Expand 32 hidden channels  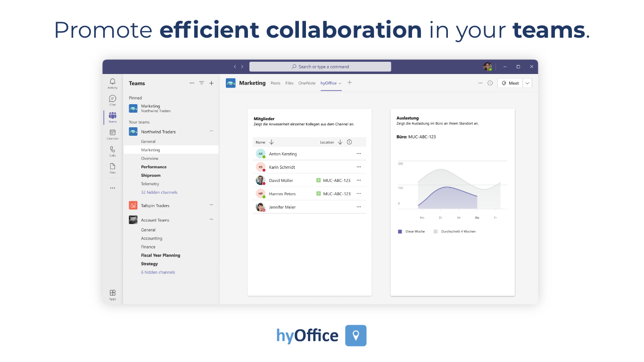(x=159, y=192)
